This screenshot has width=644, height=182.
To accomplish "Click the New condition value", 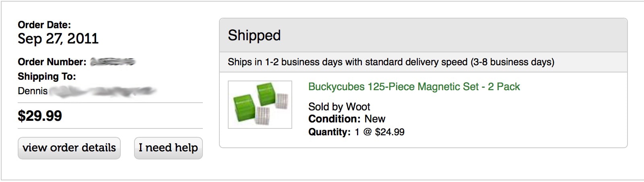I will tap(375, 119).
